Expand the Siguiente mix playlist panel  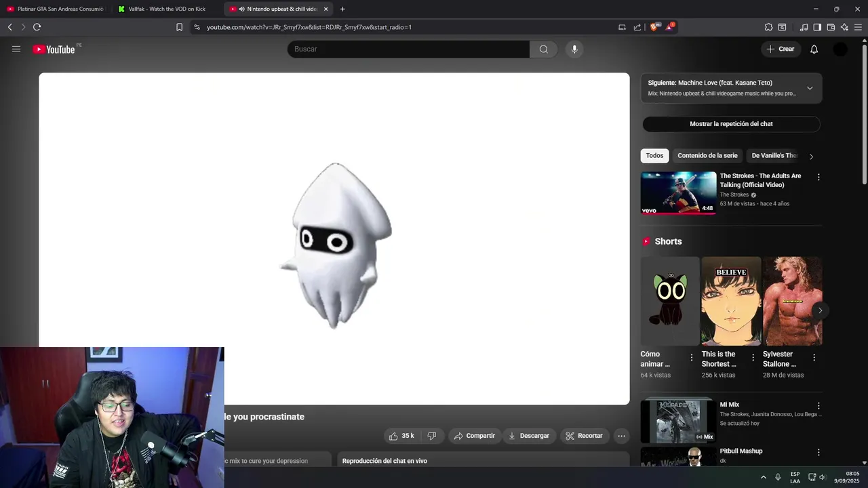click(x=810, y=88)
